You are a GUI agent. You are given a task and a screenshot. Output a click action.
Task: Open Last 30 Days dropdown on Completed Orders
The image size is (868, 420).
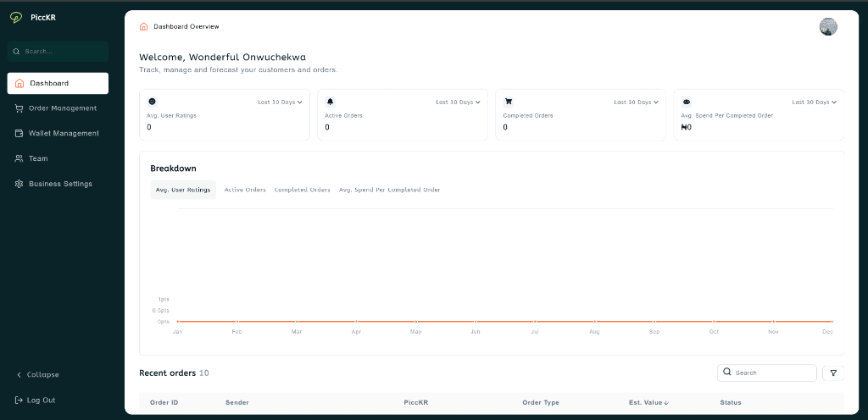[636, 102]
